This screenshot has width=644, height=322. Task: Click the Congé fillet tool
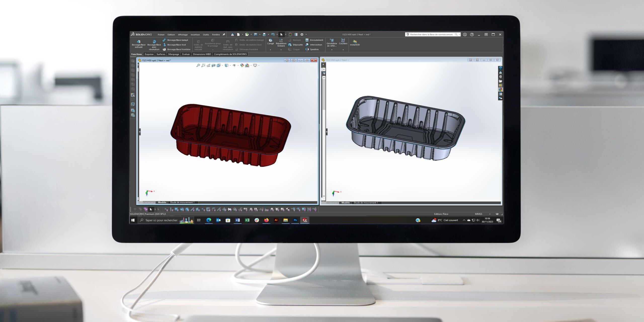coord(270,42)
